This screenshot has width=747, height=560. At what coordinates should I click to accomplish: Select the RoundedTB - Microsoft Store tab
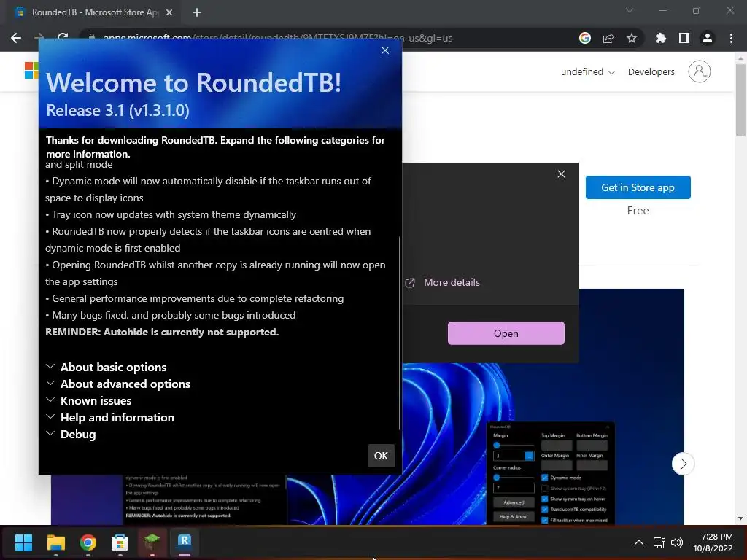coord(93,12)
